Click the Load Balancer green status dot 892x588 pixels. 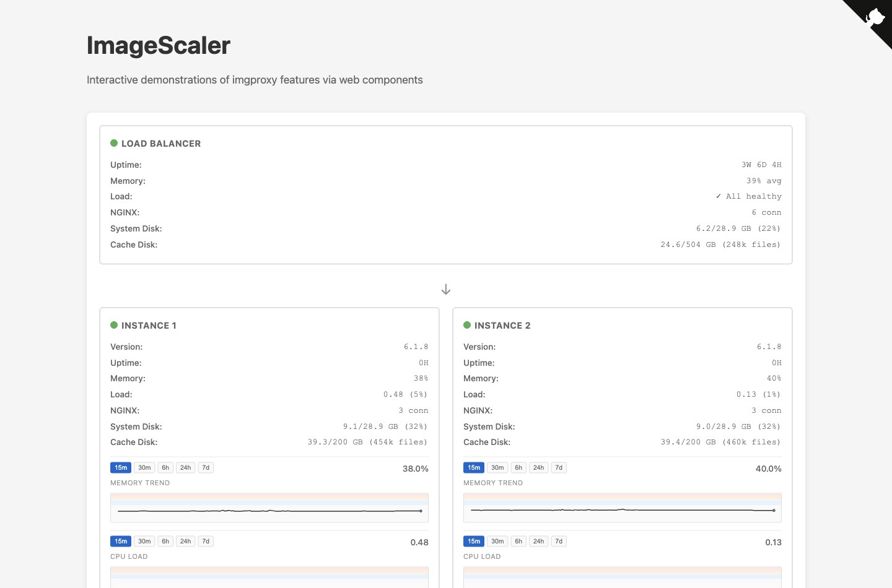[114, 143]
